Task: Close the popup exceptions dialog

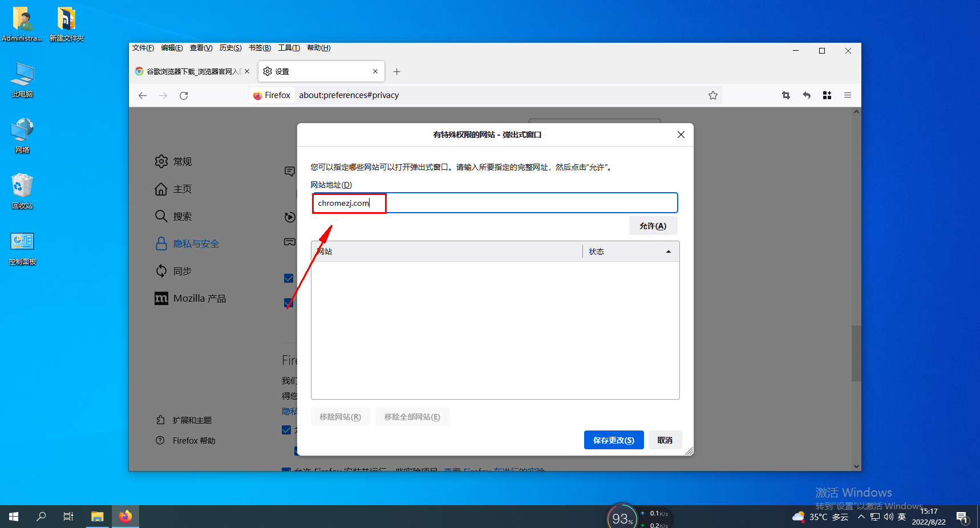Action: point(681,135)
